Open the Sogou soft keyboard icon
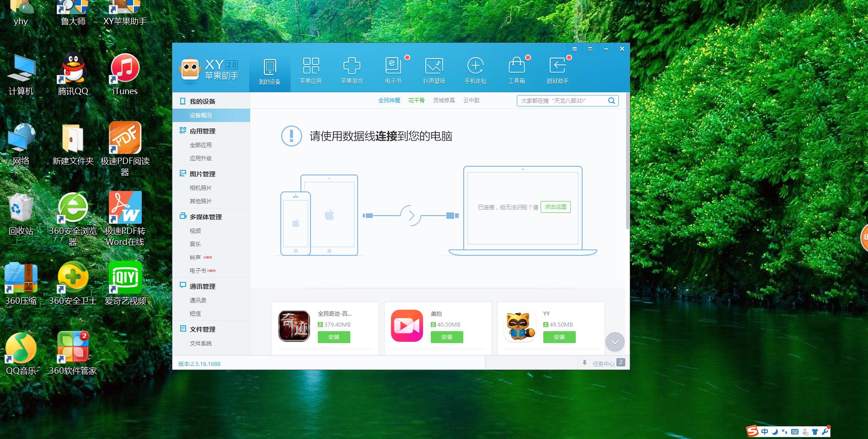This screenshot has height=439, width=868. (795, 432)
